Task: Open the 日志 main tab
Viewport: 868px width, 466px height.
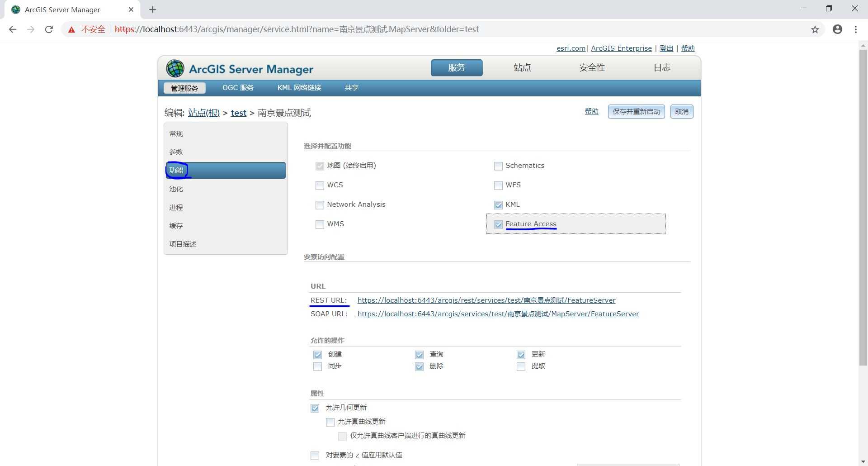Action: 662,68
